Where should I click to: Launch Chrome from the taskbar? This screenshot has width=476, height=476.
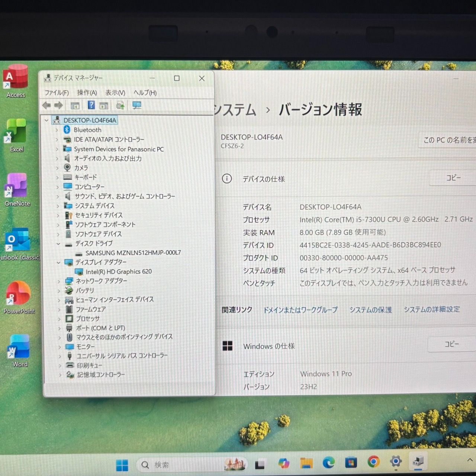point(373,463)
